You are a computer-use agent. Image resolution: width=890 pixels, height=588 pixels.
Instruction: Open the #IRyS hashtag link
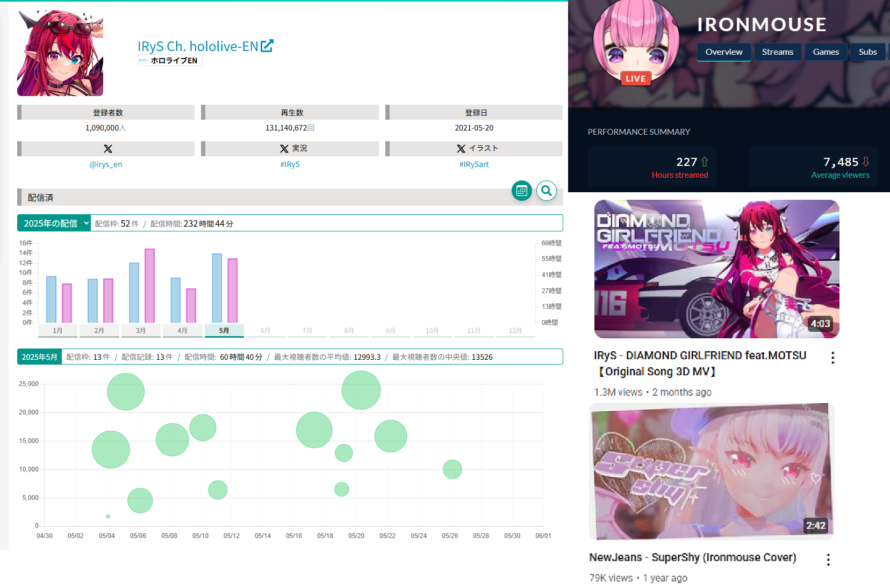pyautogui.click(x=290, y=164)
